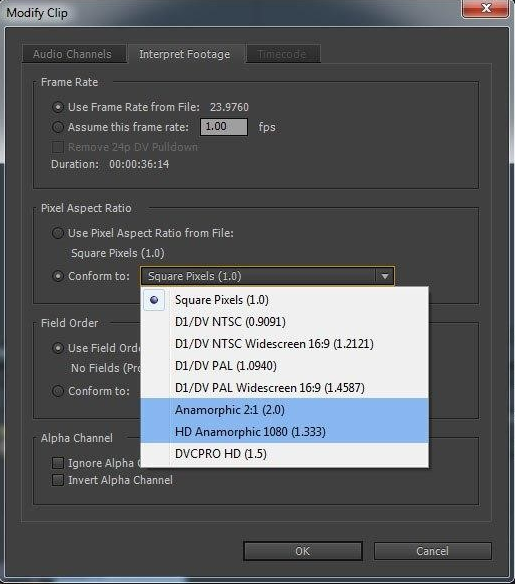Choose D1/DV PAL (1.0940) option
The width and height of the screenshot is (515, 584).
[x=284, y=365]
